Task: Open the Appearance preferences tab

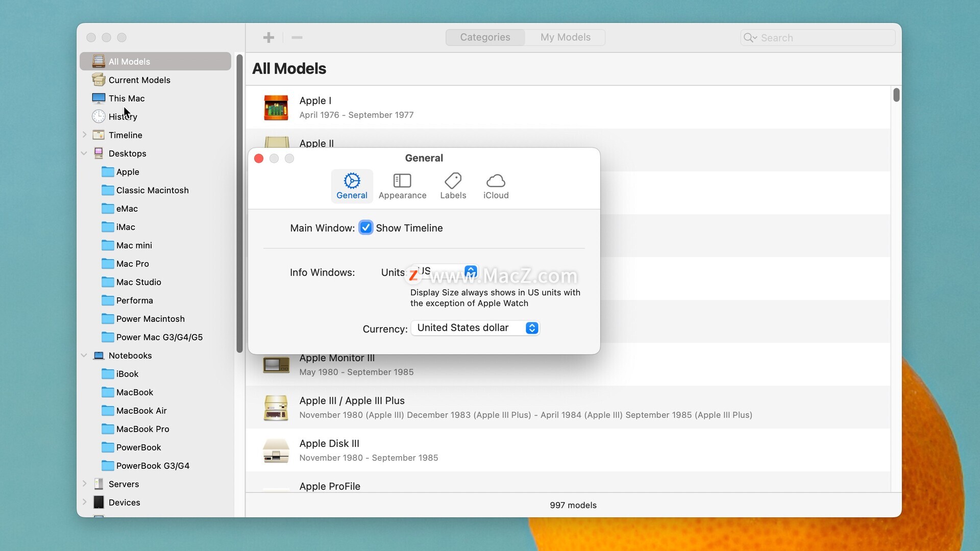Action: [402, 186]
